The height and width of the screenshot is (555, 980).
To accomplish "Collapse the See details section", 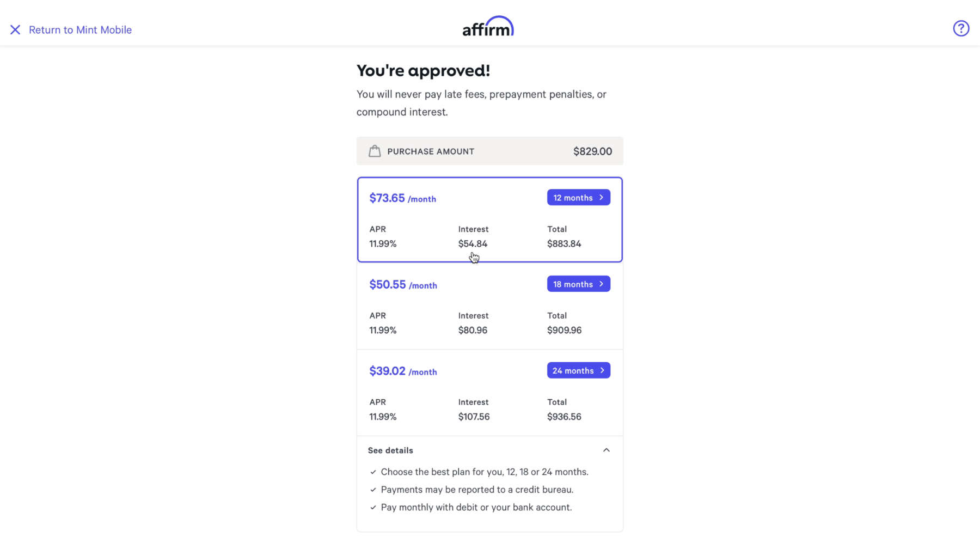I will pos(607,450).
